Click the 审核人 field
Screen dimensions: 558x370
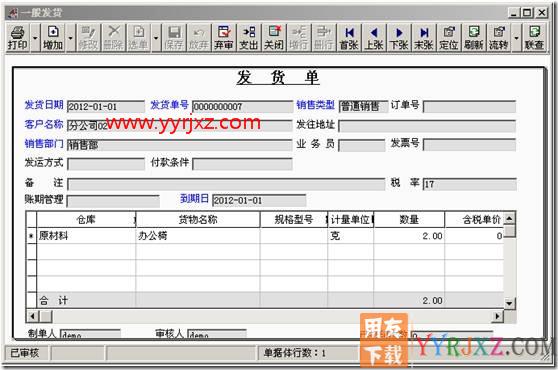(x=217, y=334)
